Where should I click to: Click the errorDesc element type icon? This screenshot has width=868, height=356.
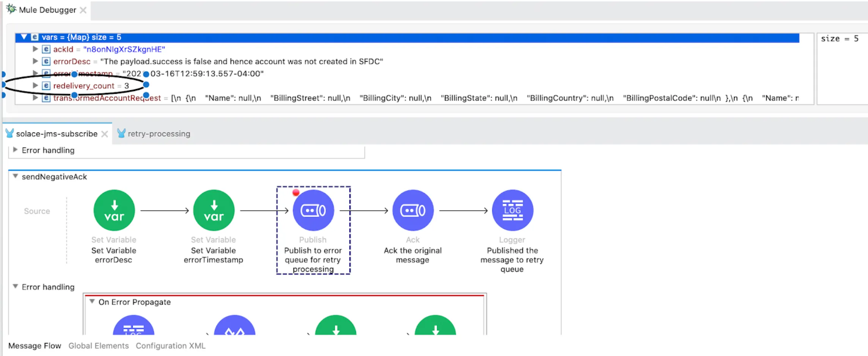pyautogui.click(x=46, y=61)
